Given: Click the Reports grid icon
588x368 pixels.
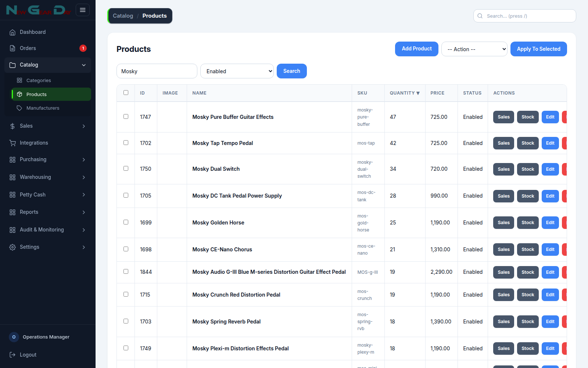Looking at the screenshot, I should (x=12, y=212).
